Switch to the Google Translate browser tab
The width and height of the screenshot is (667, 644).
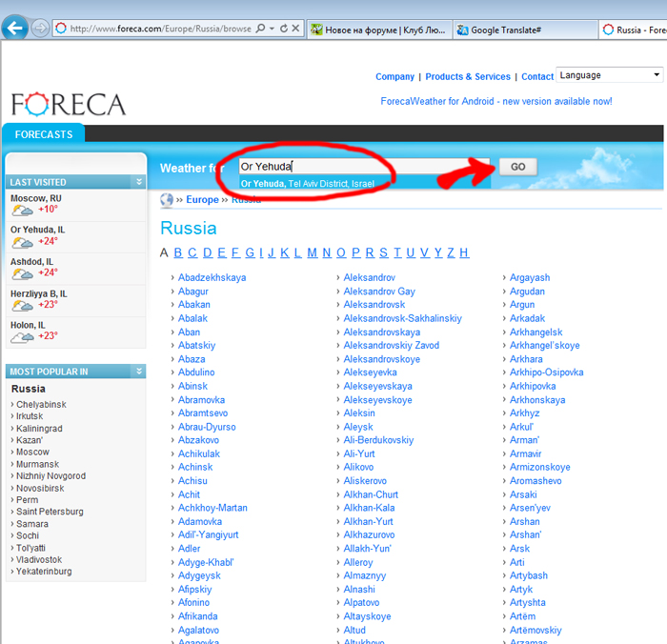pos(524,30)
